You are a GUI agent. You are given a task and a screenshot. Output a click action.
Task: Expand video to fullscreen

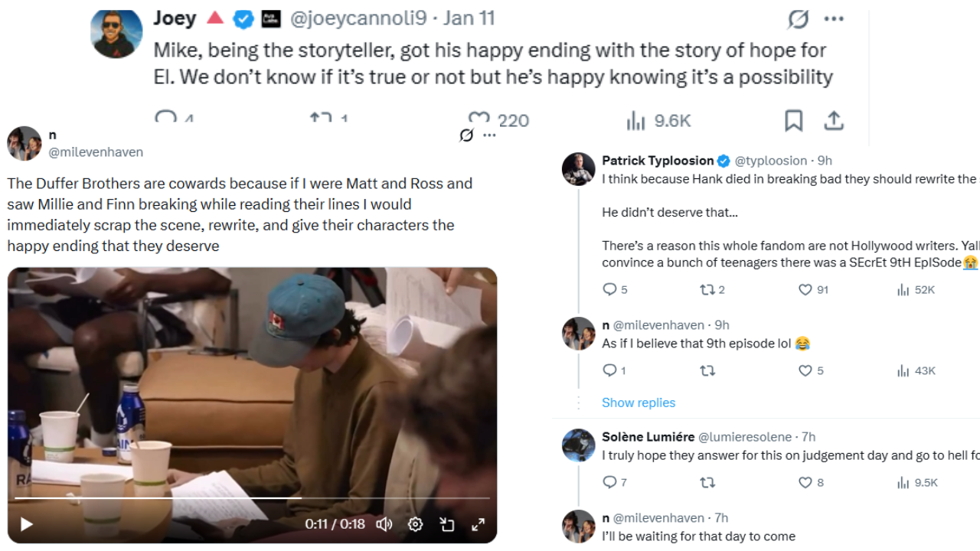point(478,524)
